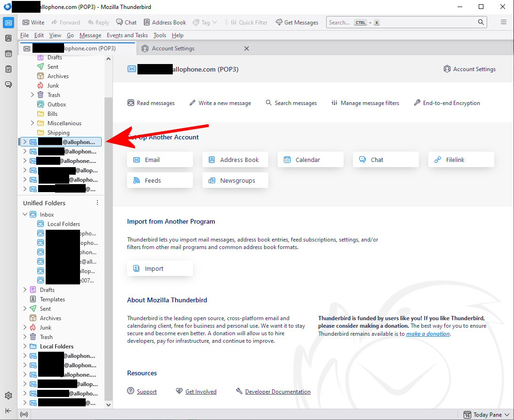Expand the Drafts folder under Unified Folders
The width and height of the screenshot is (514, 420).
[x=24, y=290]
